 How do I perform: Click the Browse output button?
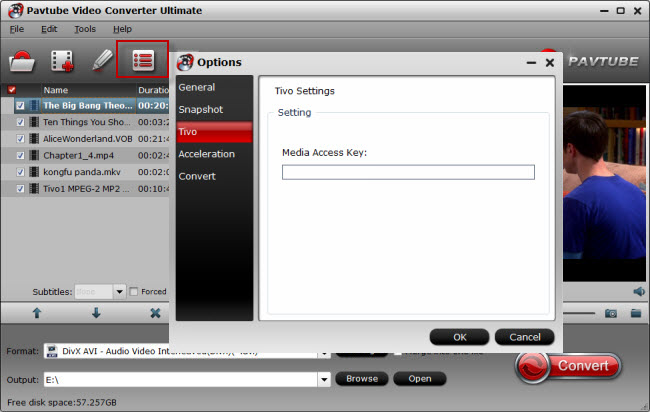[x=361, y=378]
